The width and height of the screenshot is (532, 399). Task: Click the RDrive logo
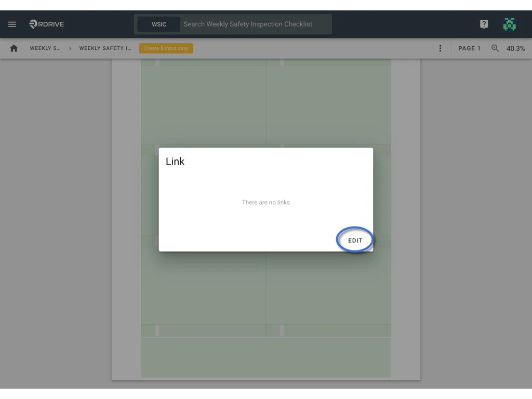[46, 24]
